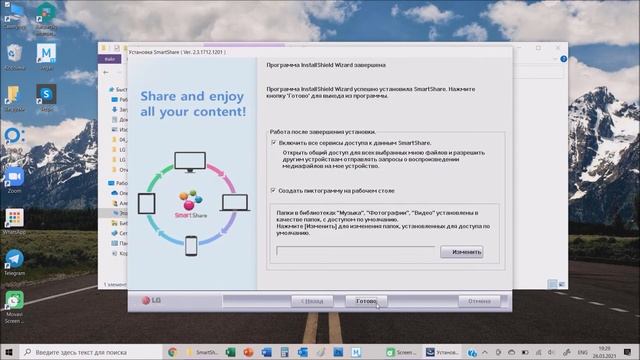Image resolution: width=640 pixels, height=360 pixels.
Task: Enable all SmartShare data access services checkbox
Action: click(273, 143)
